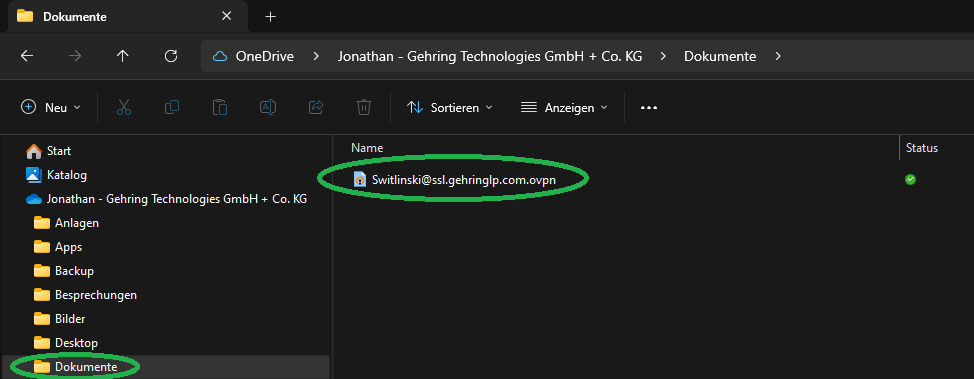Expand chevron after Dokumente in address bar
974x379 pixels.
click(x=778, y=57)
